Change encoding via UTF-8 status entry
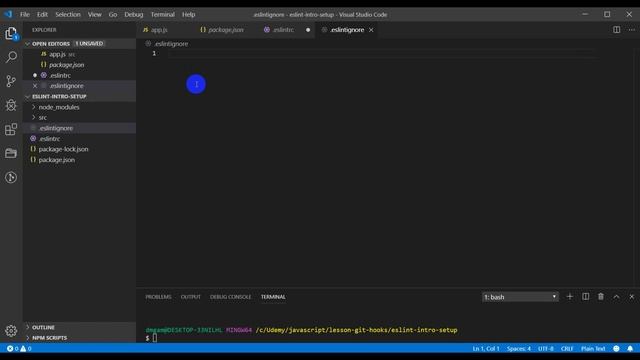This screenshot has width=640, height=360. pyautogui.click(x=546, y=349)
